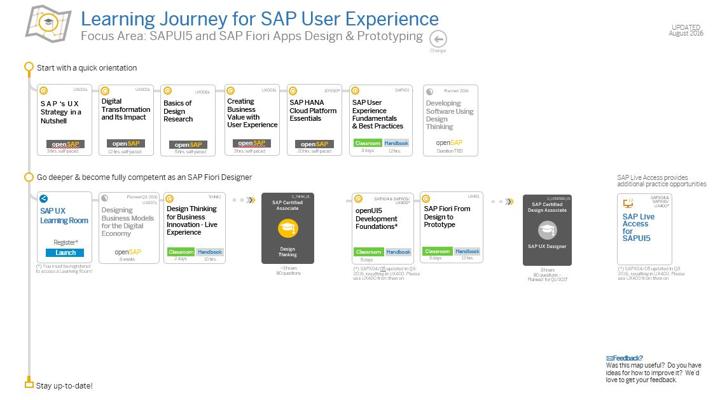Image resolution: width=720 pixels, height=400 pixels.
Task: Open Design Thinking for Business Innovation card
Action: point(195,228)
